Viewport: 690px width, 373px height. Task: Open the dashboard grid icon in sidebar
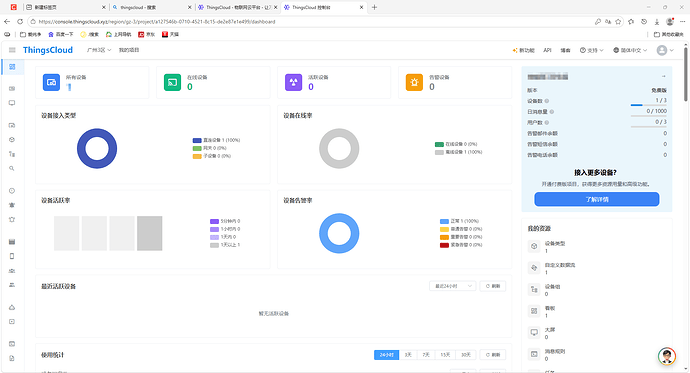click(x=12, y=67)
